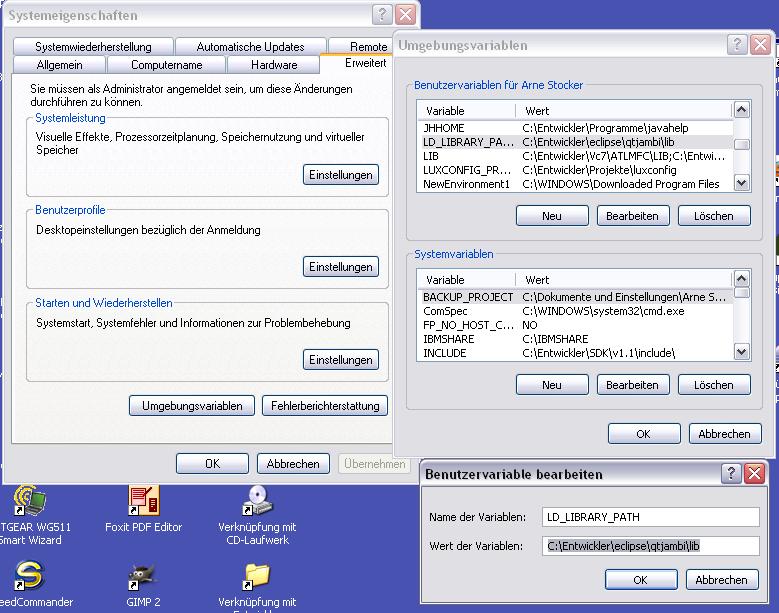Image resolution: width=779 pixels, height=613 pixels.
Task: Click help icon in Benutzervariable bearbeiten dialog
Action: (x=731, y=473)
